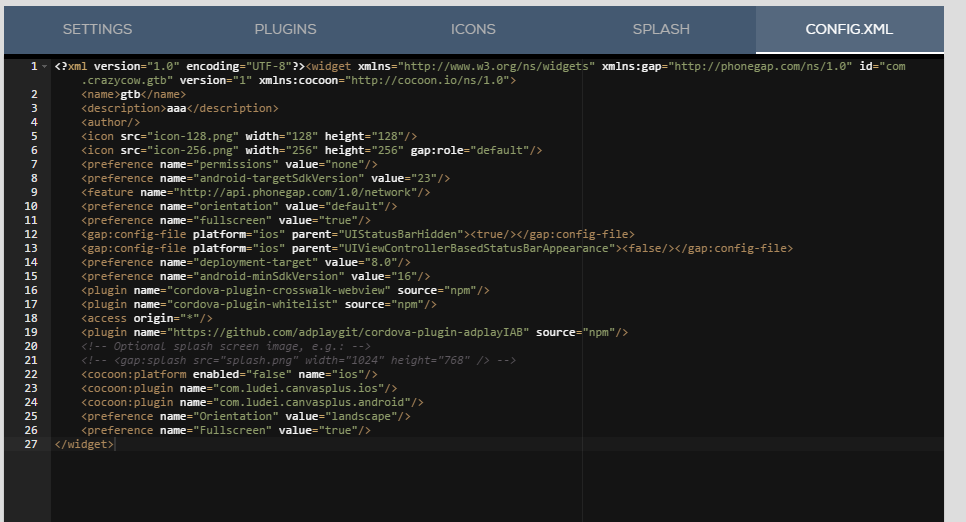
Task: Place cursor at closing </widget> tag
Action: [x=84, y=444]
